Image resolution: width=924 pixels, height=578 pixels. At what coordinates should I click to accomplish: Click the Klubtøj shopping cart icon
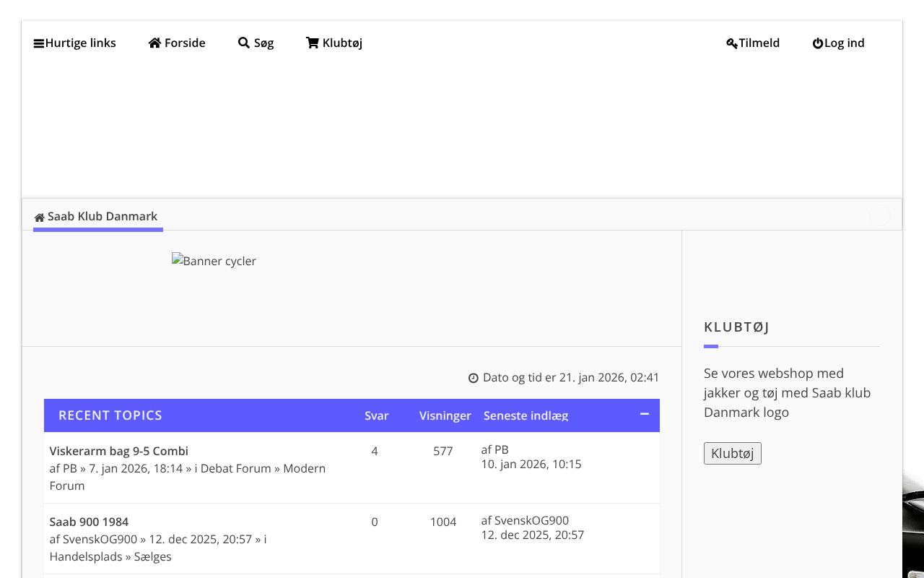(313, 43)
